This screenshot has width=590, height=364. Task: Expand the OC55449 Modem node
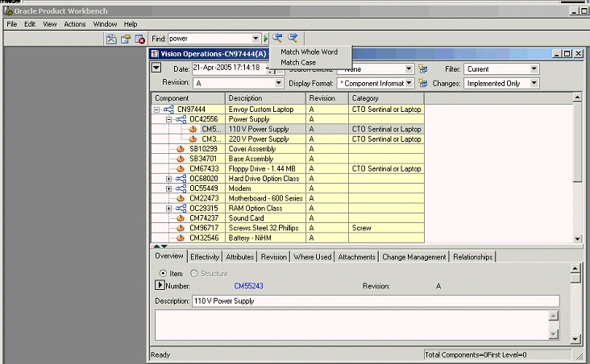coord(169,188)
